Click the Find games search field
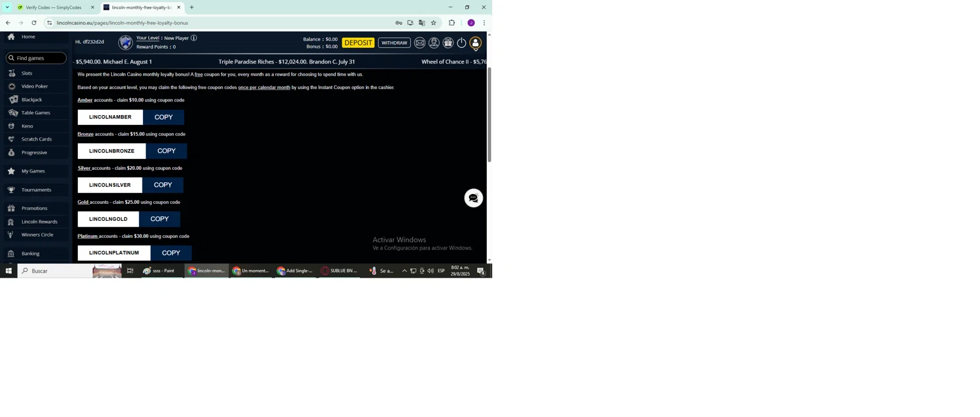This screenshot has width=980, height=417. (37, 58)
